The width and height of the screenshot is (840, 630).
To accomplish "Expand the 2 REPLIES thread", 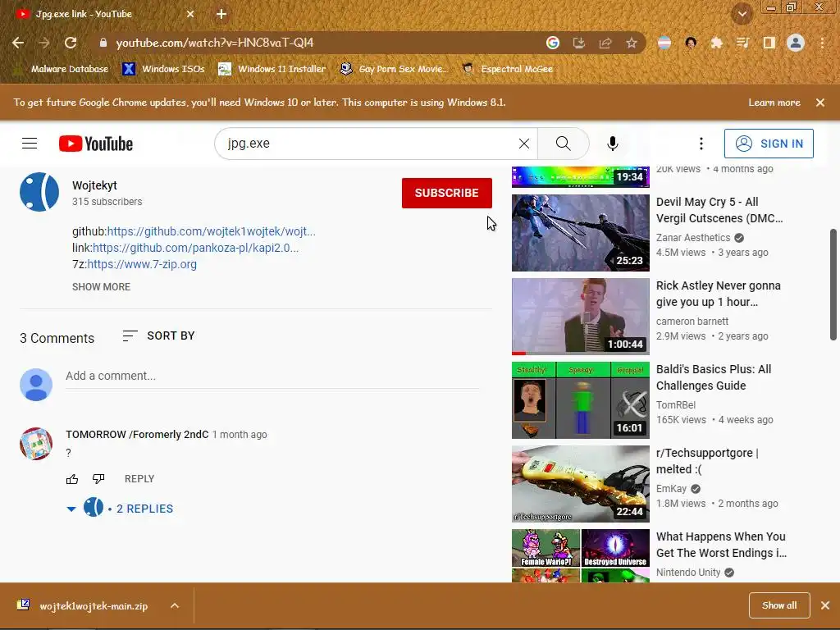I will coord(120,508).
